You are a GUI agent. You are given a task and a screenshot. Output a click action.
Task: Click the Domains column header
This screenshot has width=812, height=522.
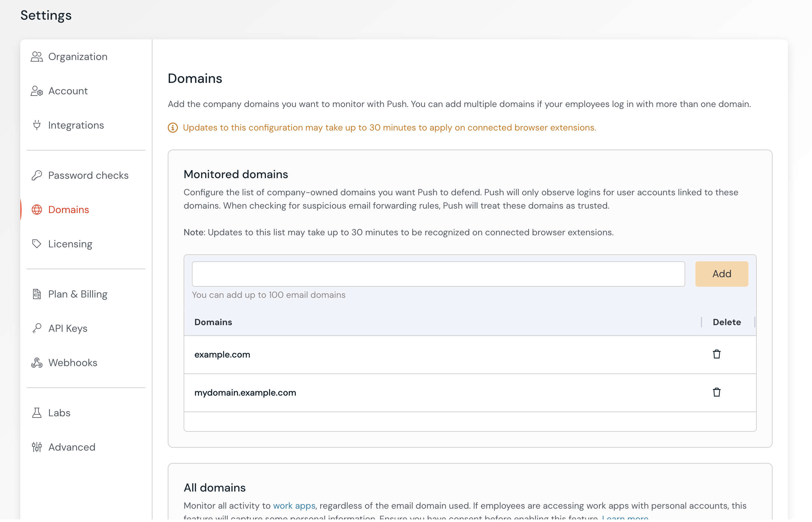click(x=213, y=322)
